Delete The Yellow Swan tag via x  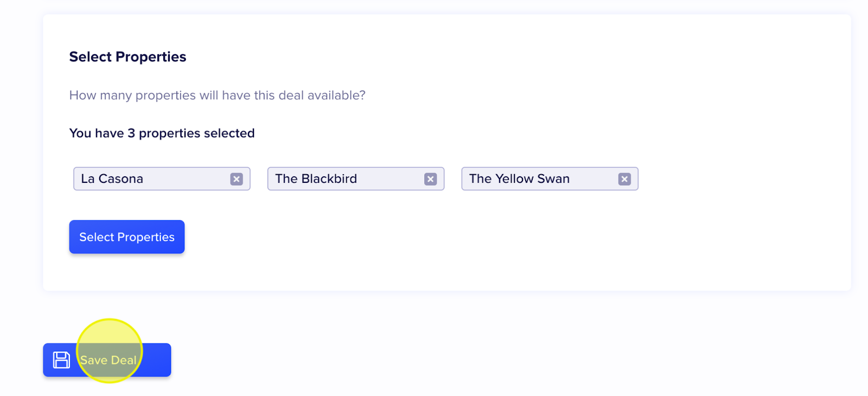pyautogui.click(x=624, y=179)
